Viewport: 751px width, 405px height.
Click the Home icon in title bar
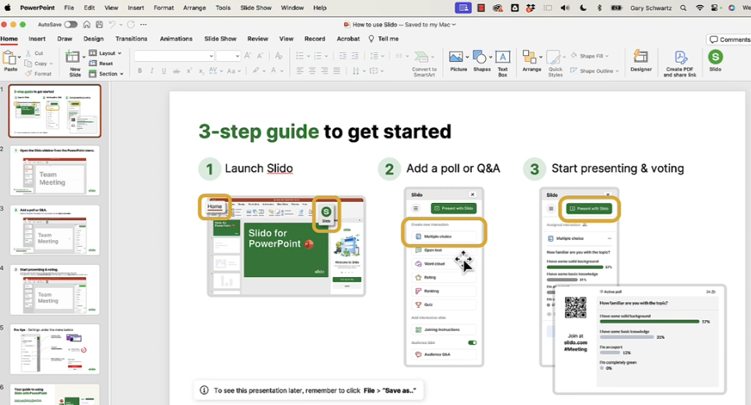coord(87,24)
